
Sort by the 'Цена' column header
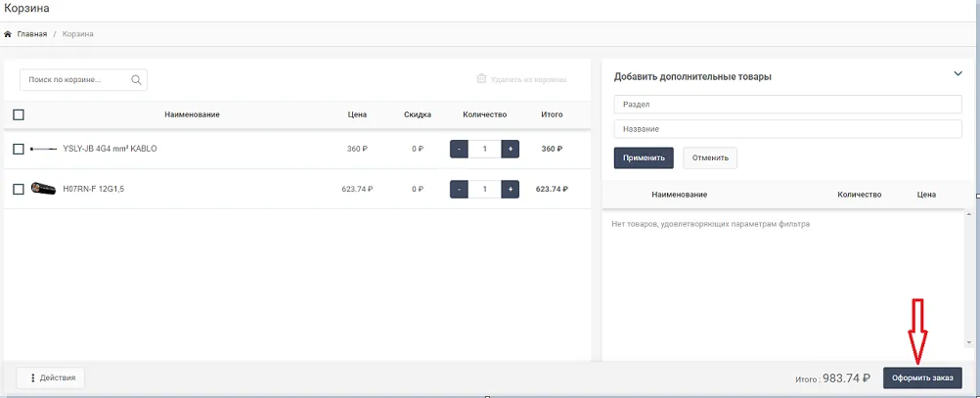point(357,114)
